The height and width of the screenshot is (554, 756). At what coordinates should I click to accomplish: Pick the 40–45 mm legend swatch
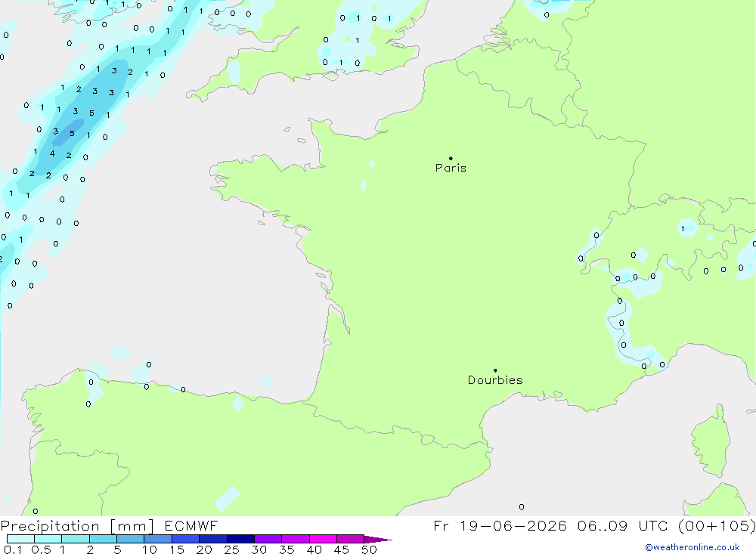click(x=323, y=539)
